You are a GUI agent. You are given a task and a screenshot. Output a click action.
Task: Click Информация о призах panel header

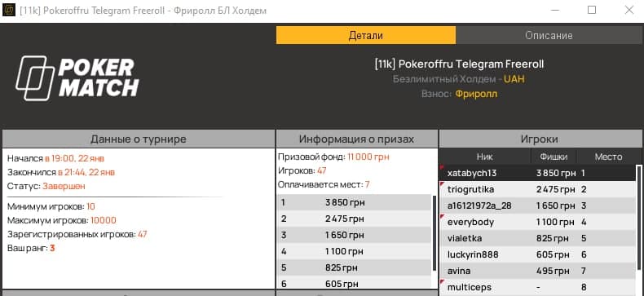[x=356, y=139]
